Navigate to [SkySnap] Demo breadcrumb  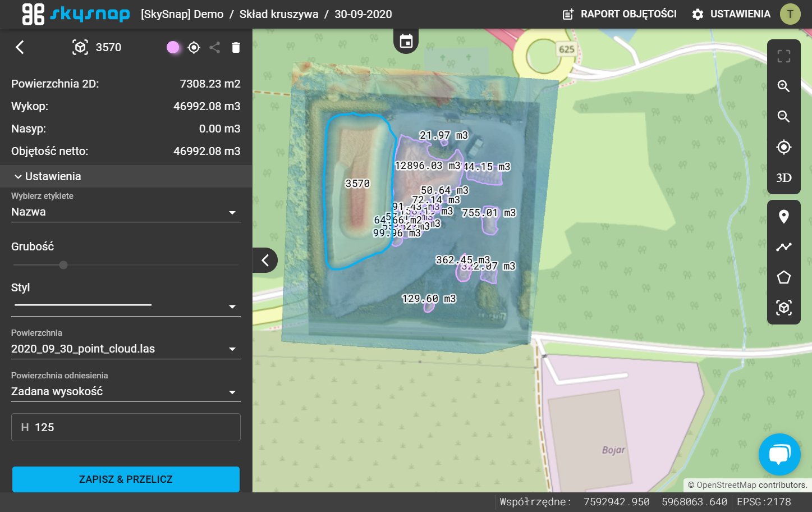tap(182, 14)
